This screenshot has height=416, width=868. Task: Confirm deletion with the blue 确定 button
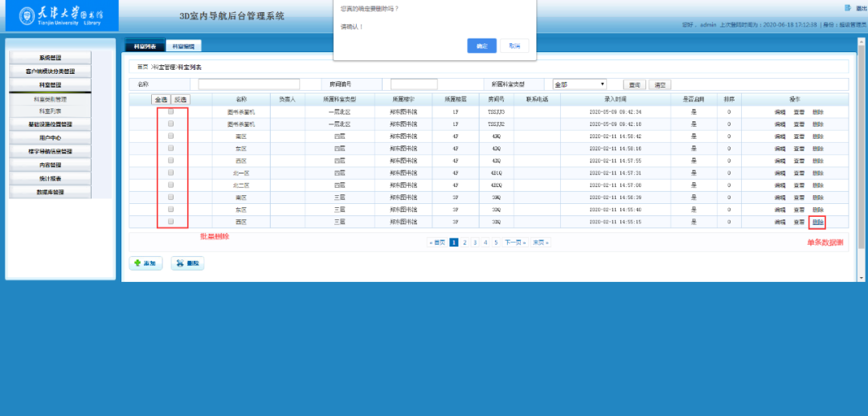pos(481,46)
